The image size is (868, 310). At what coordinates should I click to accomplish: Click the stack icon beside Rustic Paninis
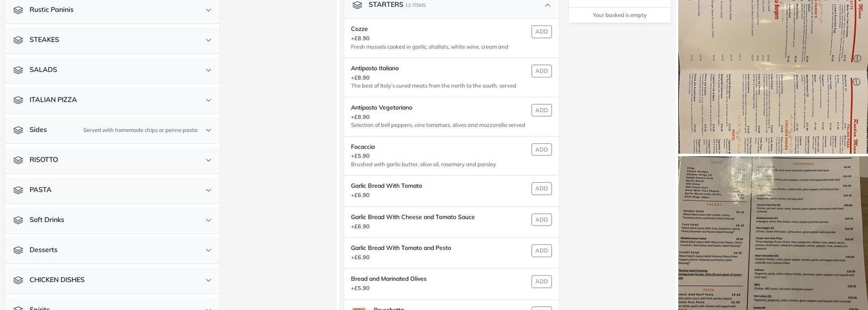[x=18, y=10]
